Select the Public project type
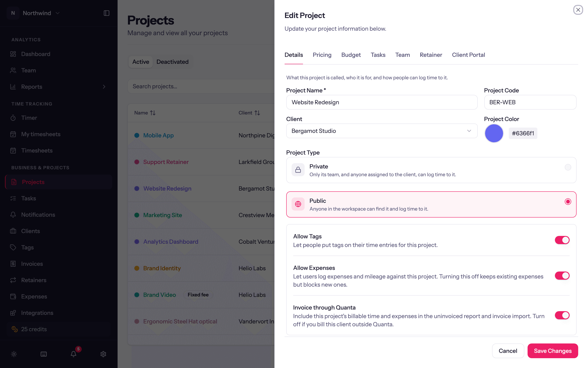Viewport: 588px width, 368px height. click(x=431, y=204)
